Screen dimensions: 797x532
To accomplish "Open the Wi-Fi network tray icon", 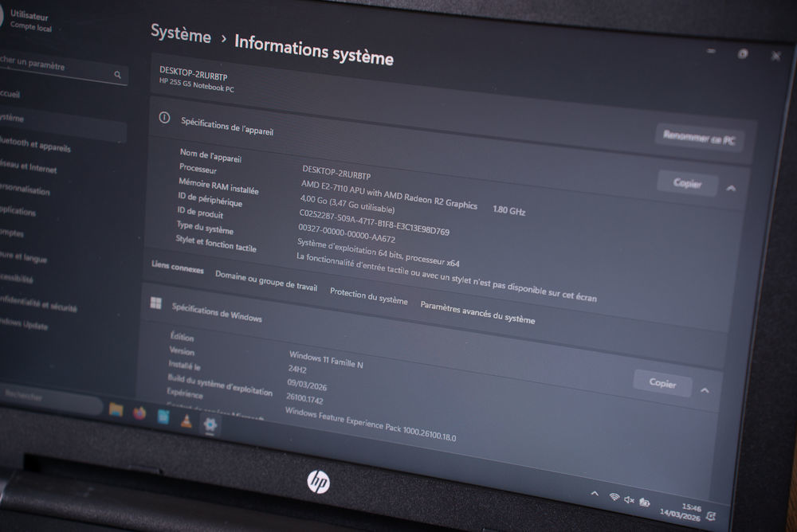I will click(614, 497).
